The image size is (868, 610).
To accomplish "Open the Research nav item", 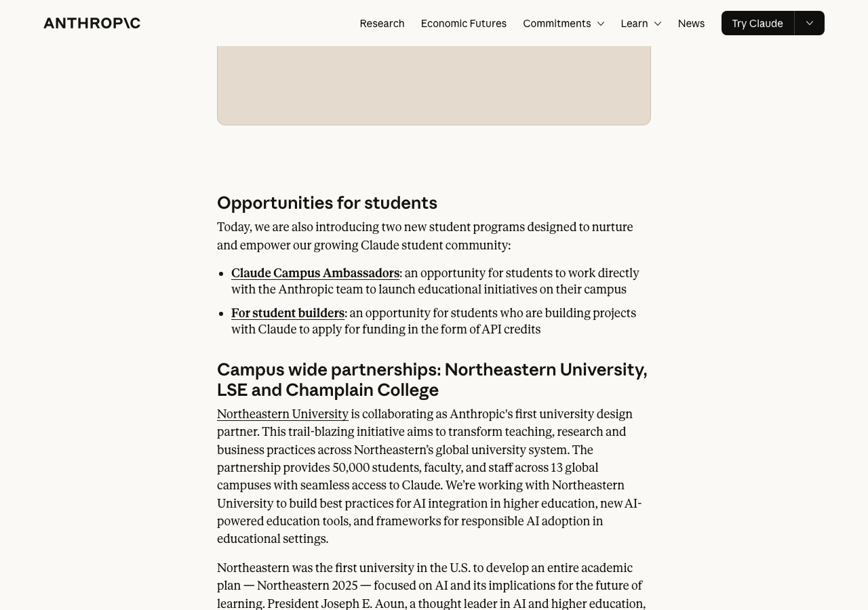I will (x=382, y=23).
